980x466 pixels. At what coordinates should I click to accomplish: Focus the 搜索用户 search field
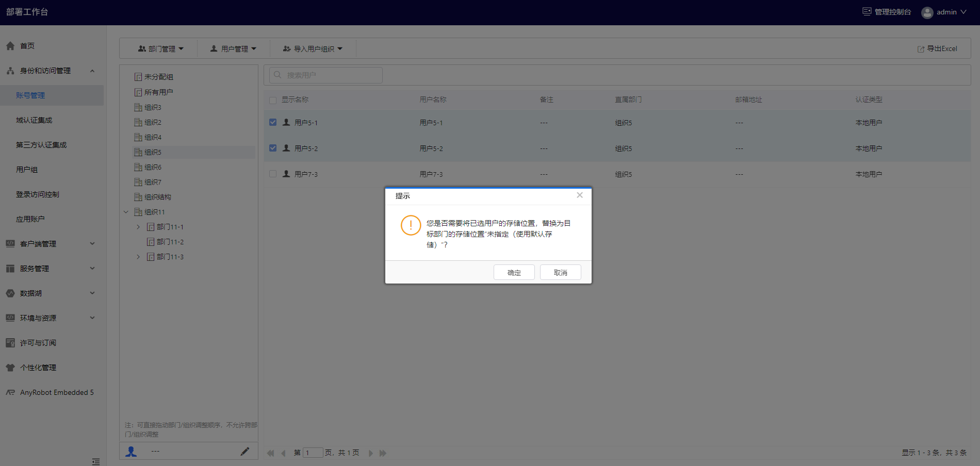pyautogui.click(x=325, y=75)
